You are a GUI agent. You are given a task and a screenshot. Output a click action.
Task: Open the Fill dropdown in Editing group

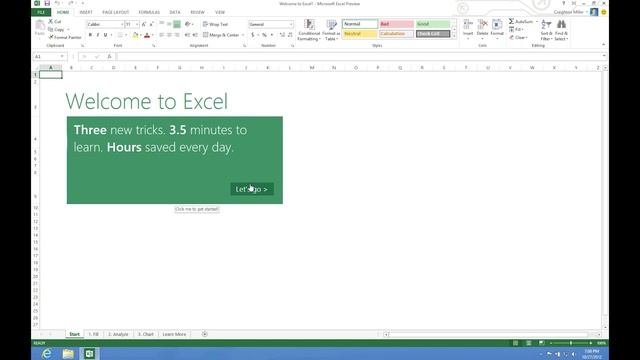[516, 29]
